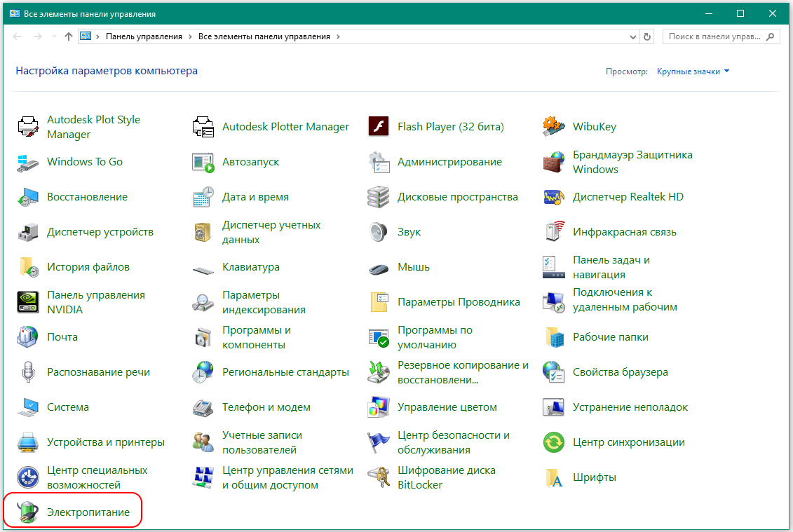Open the WibuKey icon
Image resolution: width=793 pixels, height=532 pixels.
pos(554,126)
